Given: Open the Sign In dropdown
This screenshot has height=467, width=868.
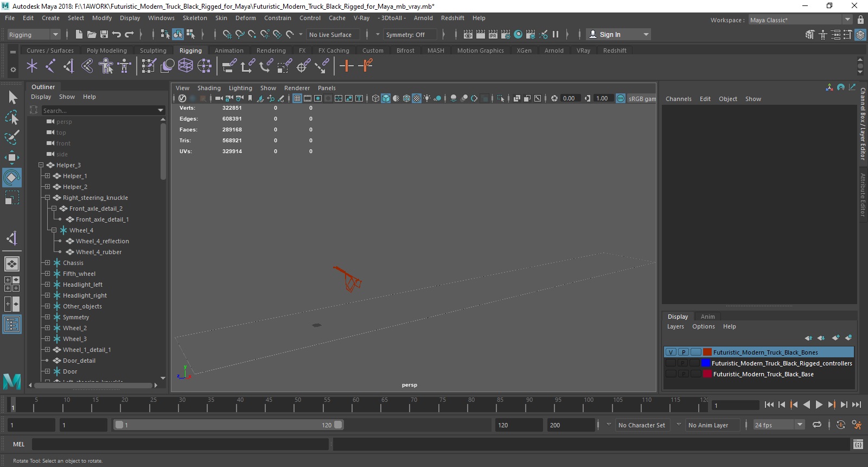Looking at the screenshot, I should (619, 34).
